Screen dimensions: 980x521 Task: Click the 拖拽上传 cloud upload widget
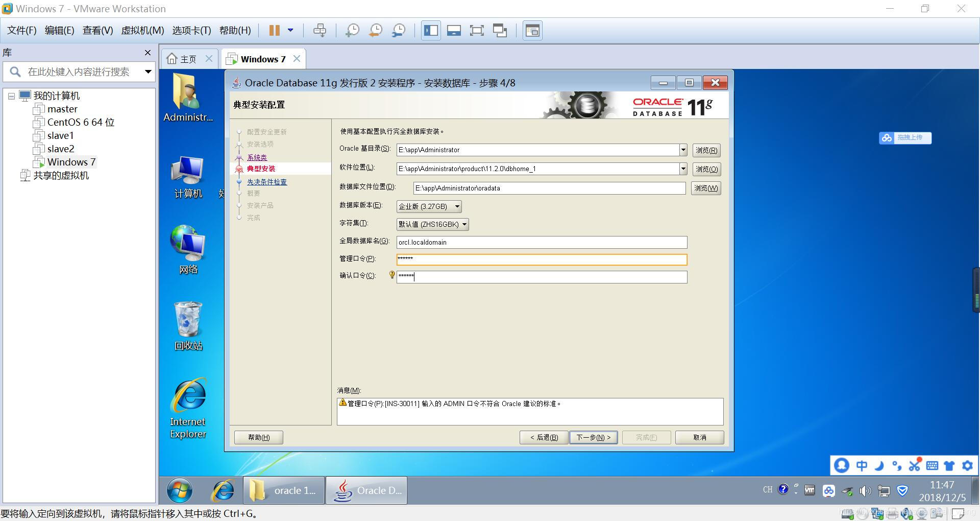tap(905, 138)
